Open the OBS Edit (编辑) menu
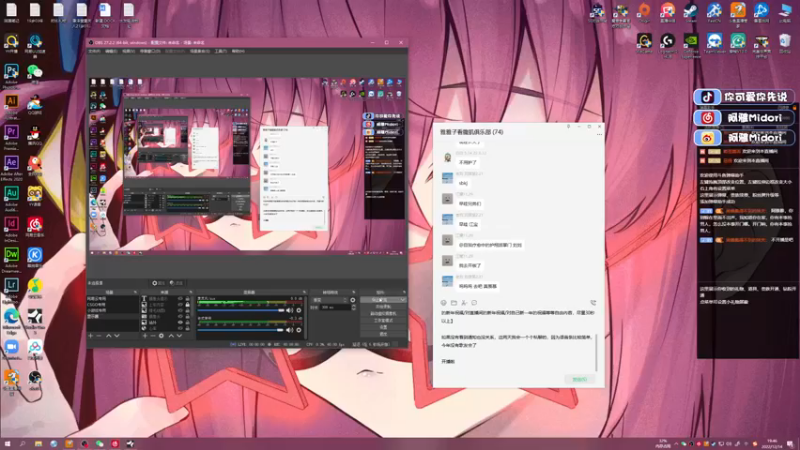Image resolution: width=800 pixels, height=450 pixels. point(111,51)
